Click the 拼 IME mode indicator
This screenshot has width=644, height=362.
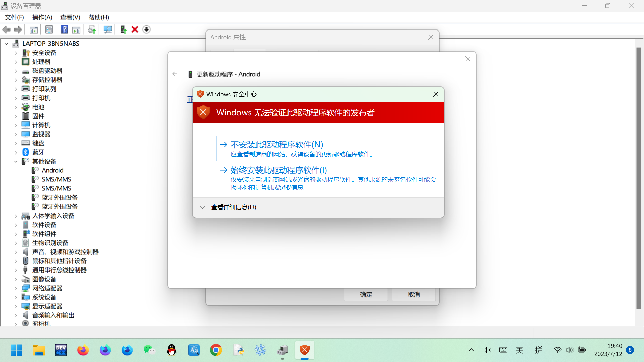pos(539,350)
